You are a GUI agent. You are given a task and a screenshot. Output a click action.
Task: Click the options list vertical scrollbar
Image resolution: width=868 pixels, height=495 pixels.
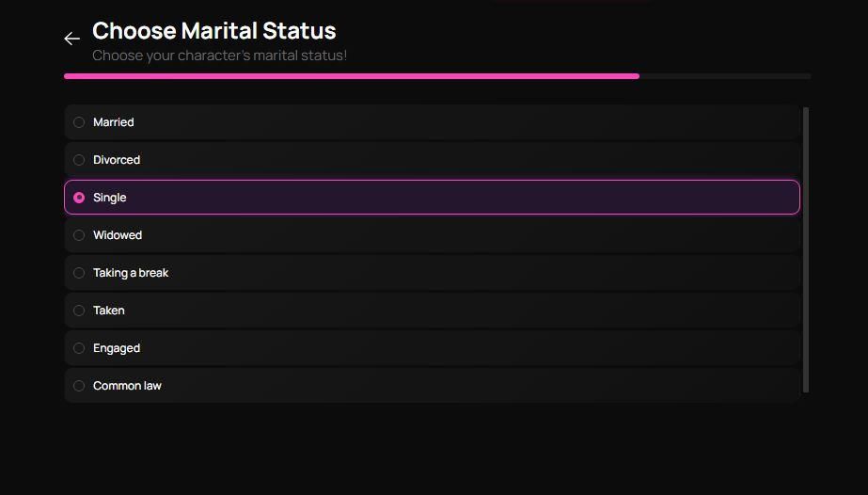[x=806, y=249]
